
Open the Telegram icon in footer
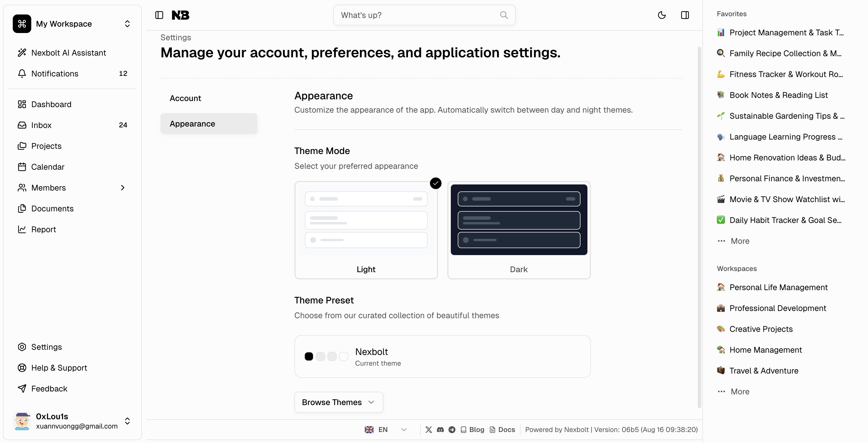pyautogui.click(x=452, y=429)
